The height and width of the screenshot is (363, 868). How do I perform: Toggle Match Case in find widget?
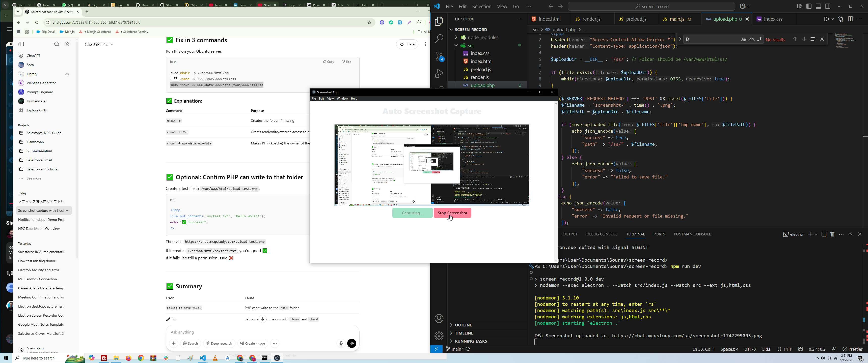click(743, 40)
